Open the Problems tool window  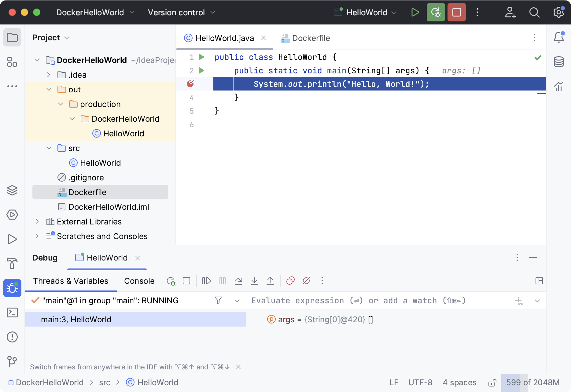click(x=12, y=337)
